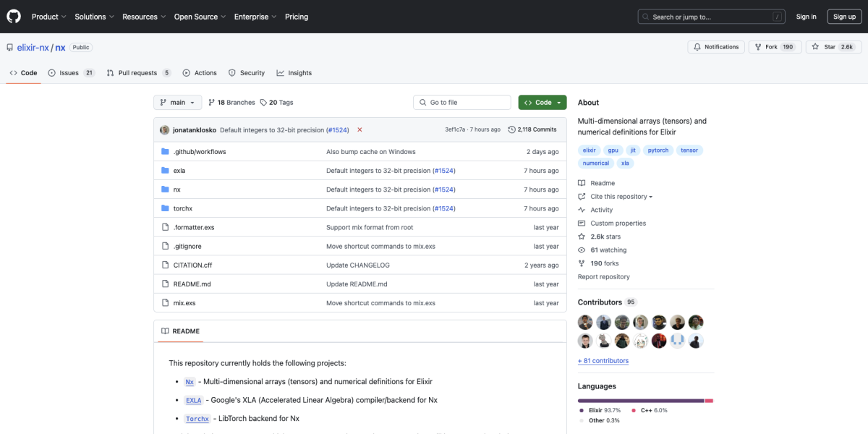Viewport: 868px width, 434px height.
Task: Open the + 81 contributors link
Action: pyautogui.click(x=603, y=360)
